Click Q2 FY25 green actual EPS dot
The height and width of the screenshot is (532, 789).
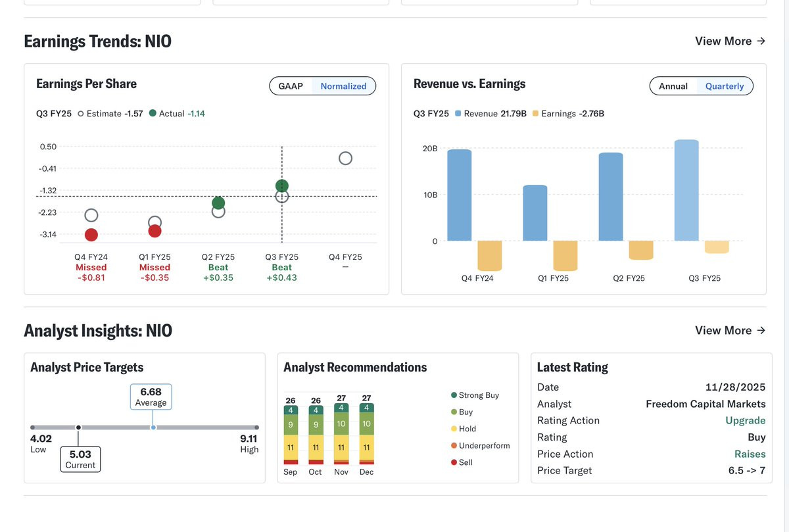[x=218, y=203]
